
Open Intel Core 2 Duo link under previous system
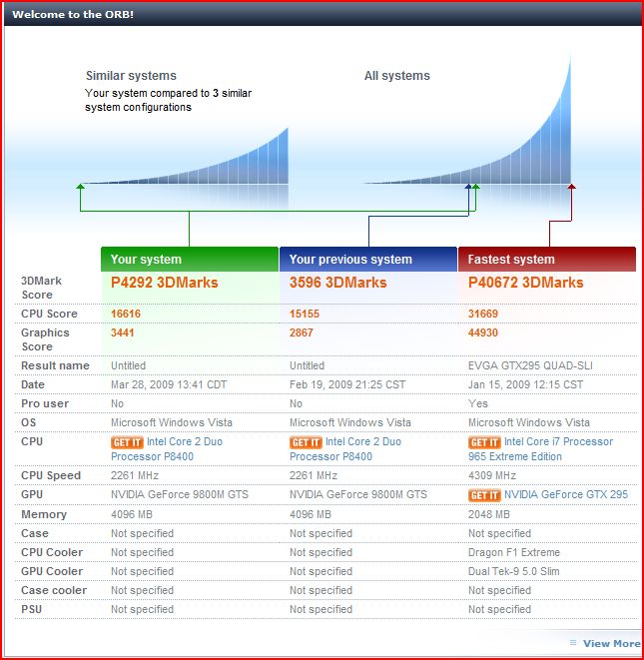coord(345,449)
